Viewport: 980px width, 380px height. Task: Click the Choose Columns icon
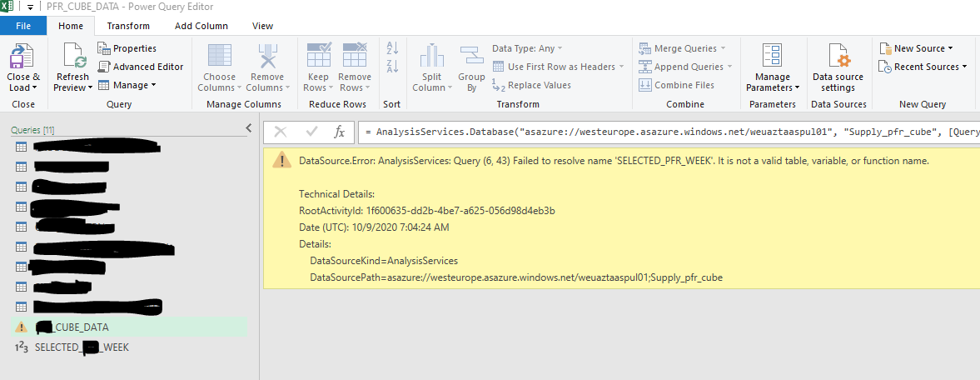pyautogui.click(x=219, y=57)
